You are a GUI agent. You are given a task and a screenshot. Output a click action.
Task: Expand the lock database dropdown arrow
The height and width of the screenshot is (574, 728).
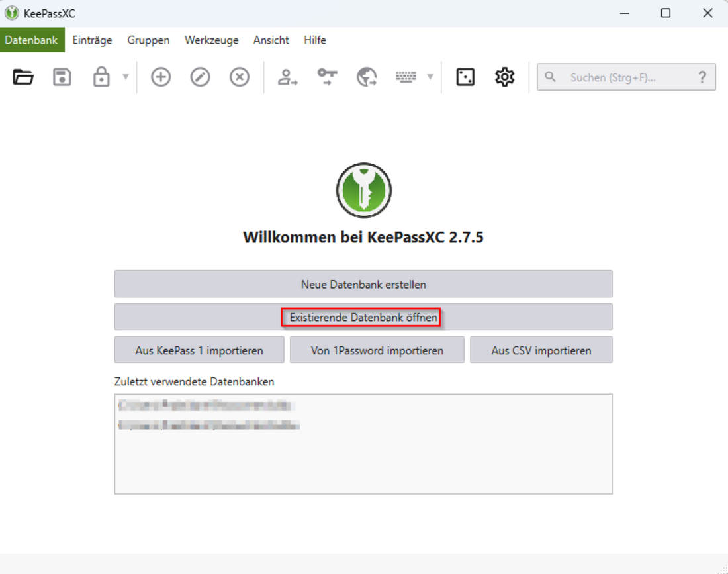pyautogui.click(x=126, y=77)
